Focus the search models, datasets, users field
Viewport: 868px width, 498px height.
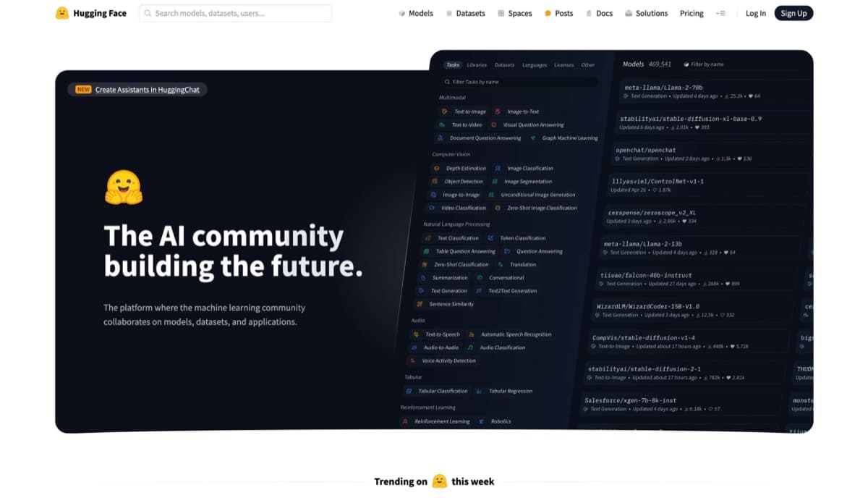click(x=235, y=13)
